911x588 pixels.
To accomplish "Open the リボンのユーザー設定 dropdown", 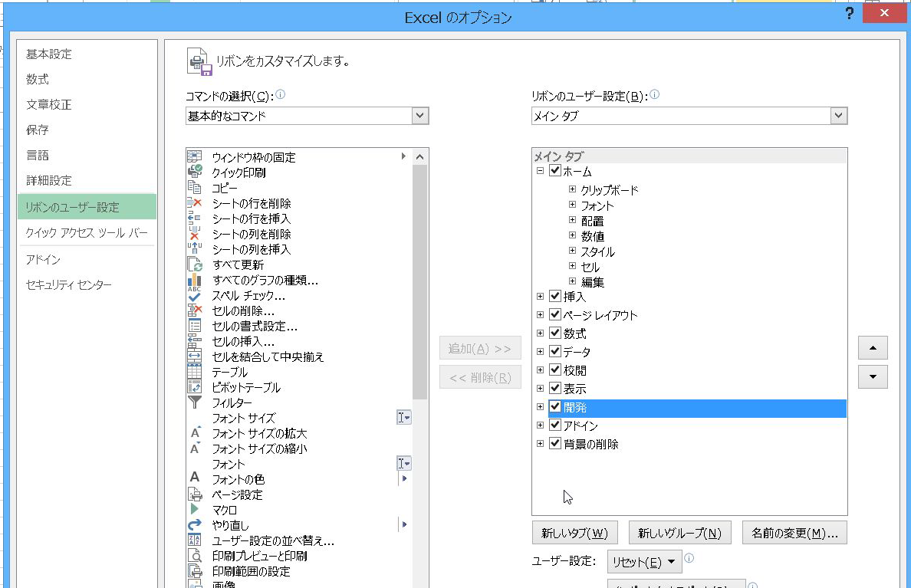I will tap(838, 116).
